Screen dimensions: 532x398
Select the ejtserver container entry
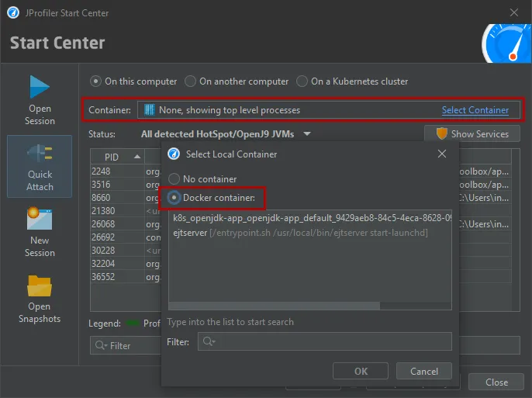309,233
